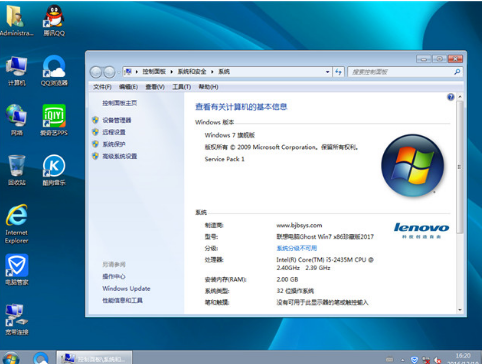The image size is (482, 364).
Task: Open 设备管理器 link
Action: pyautogui.click(x=117, y=120)
